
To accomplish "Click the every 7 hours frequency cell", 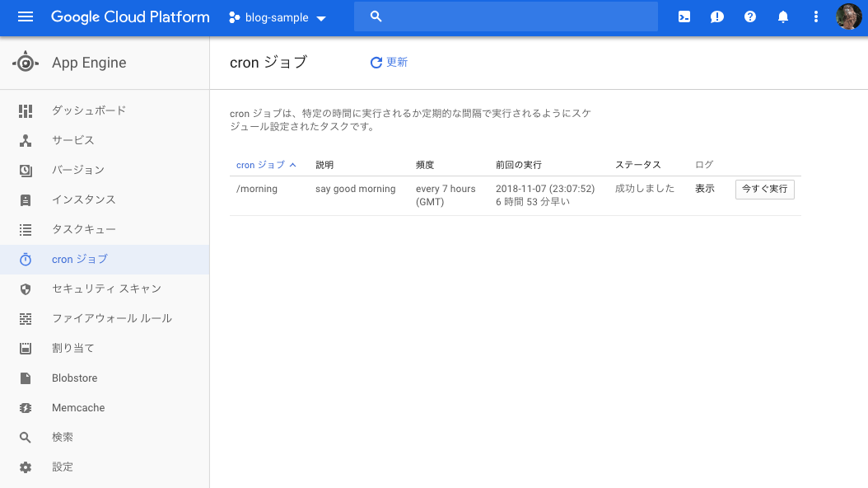I will coord(446,195).
